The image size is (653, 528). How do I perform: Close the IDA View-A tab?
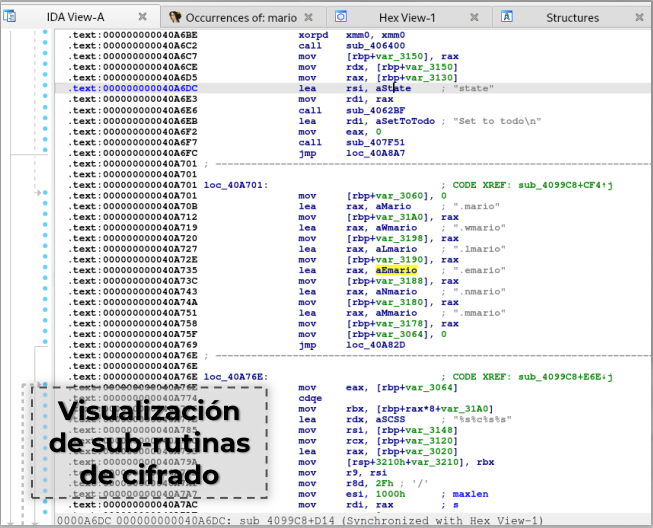[x=143, y=17]
